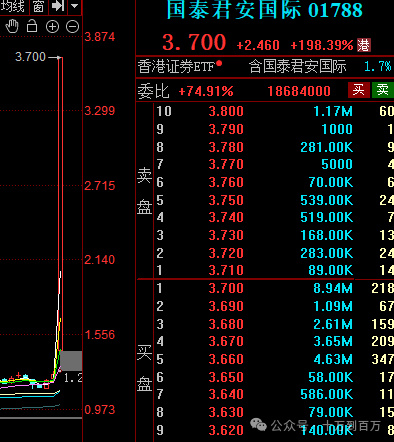Click the arrow-to-bar jump icon
Image resolution: width=394 pixels, height=442 pixels.
point(58,6)
